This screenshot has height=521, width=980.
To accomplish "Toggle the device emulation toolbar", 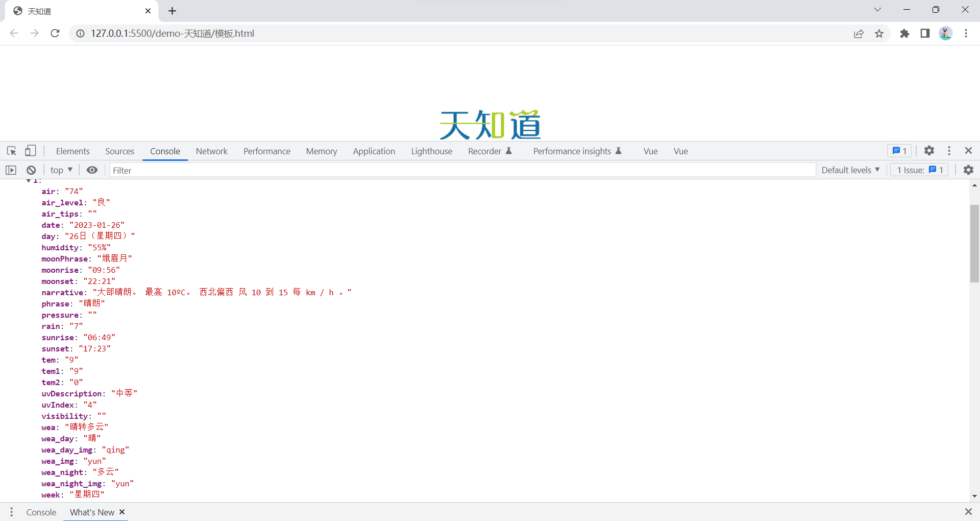I will pos(31,151).
